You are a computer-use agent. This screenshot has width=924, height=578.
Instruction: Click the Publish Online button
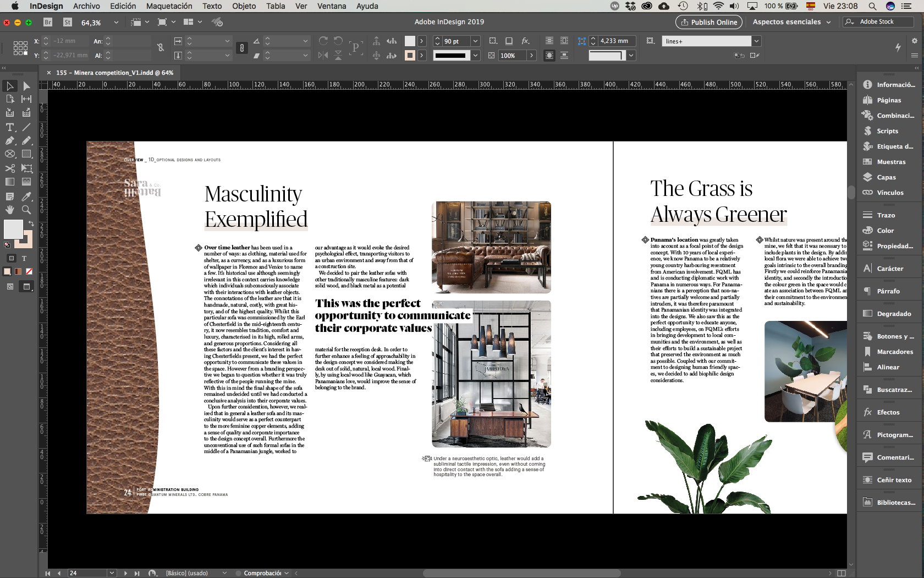709,22
